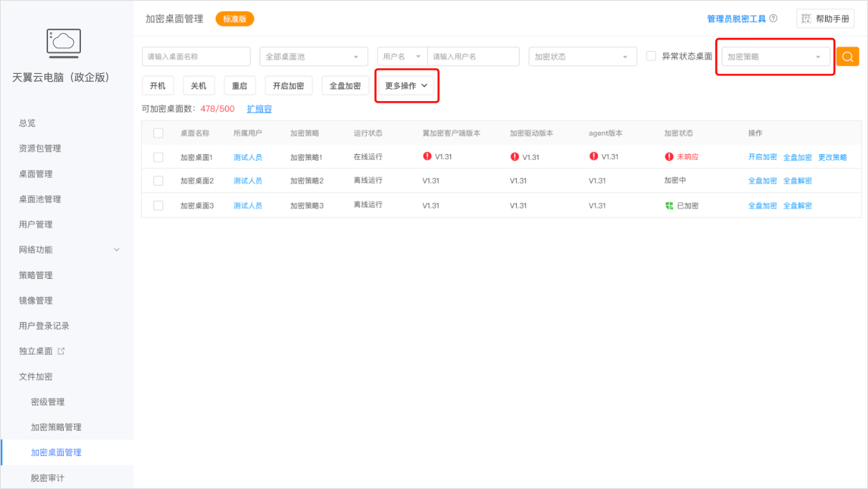The width and height of the screenshot is (868, 489).
Task: Click the 扩缩容 link
Action: pyautogui.click(x=258, y=108)
